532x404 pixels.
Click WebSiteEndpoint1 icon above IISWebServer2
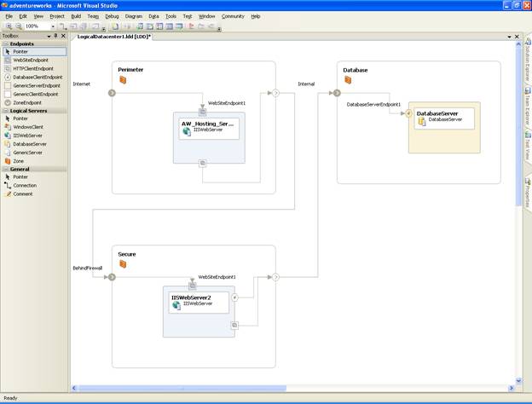point(193,286)
